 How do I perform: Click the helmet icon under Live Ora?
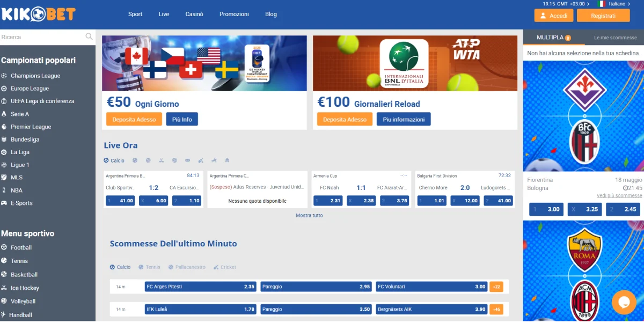coord(227,160)
